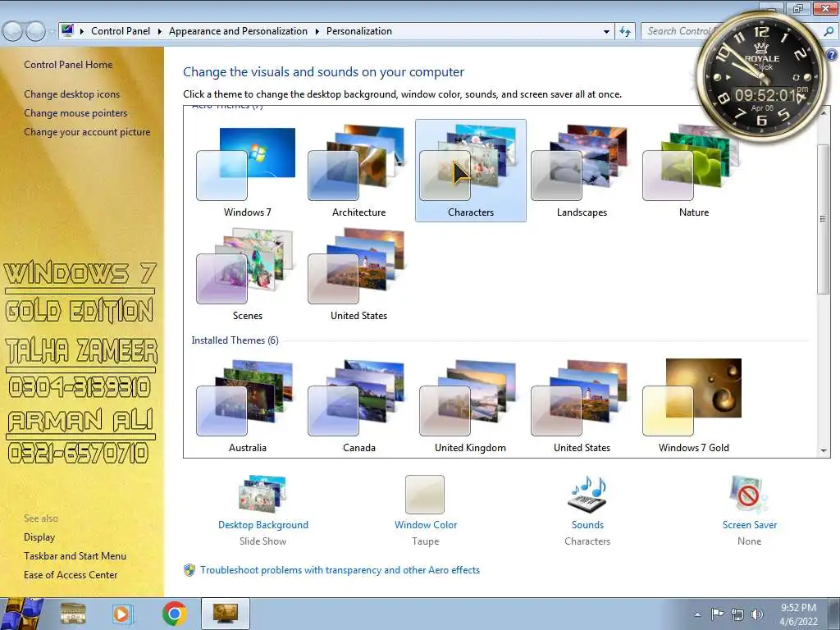Go to Control Panel Home
Viewport: 840px width, 630px height.
point(68,64)
